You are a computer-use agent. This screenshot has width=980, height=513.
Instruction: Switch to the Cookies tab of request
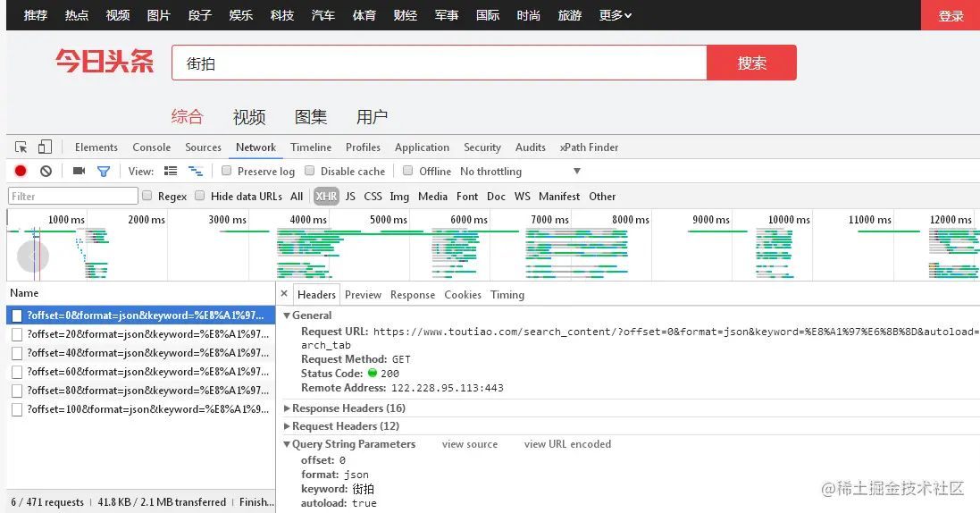pos(463,295)
